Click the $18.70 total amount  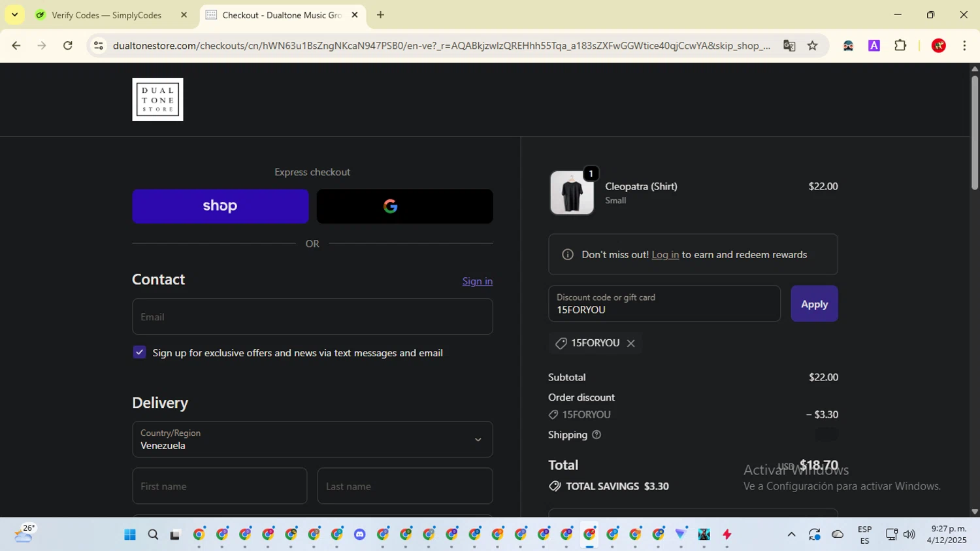pos(819,465)
